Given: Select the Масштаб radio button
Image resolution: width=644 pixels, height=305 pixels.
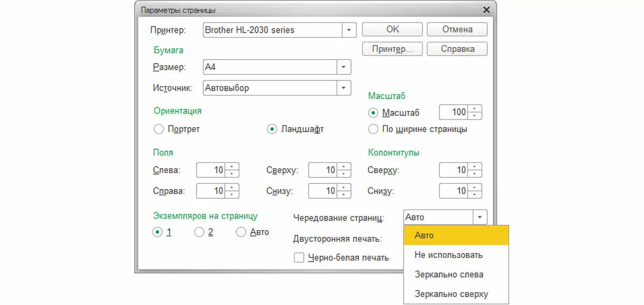Looking at the screenshot, I should click(x=373, y=113).
